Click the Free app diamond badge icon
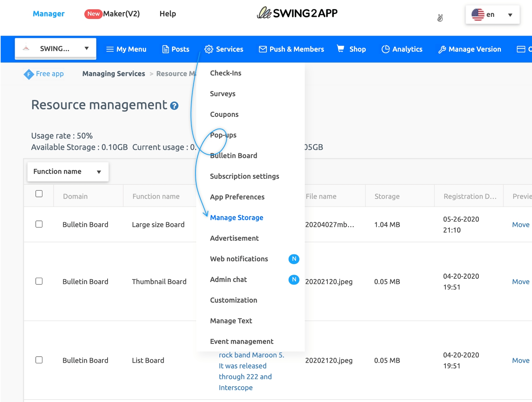The image size is (532, 402). [29, 74]
